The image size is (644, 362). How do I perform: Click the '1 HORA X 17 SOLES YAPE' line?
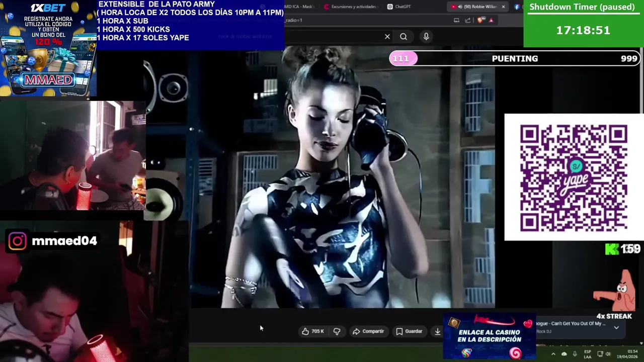coord(143,38)
